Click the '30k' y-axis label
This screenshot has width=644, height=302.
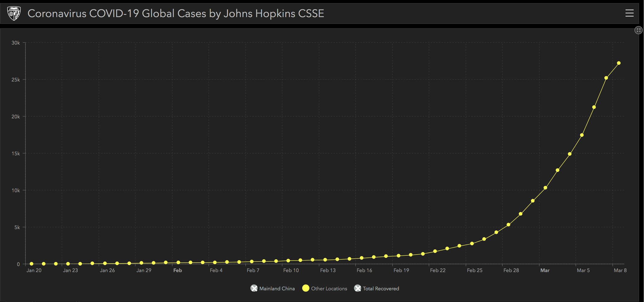(16, 43)
